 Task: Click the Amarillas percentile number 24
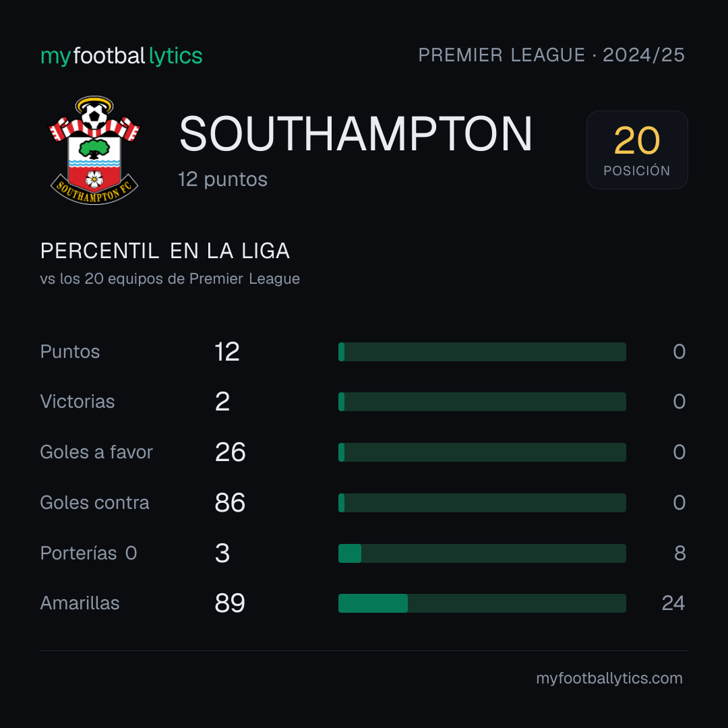coord(673,603)
